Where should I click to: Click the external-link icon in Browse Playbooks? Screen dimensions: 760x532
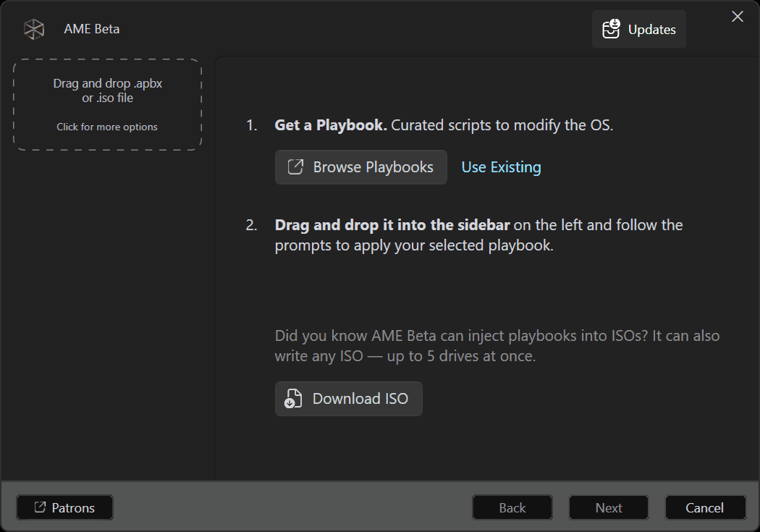[x=295, y=167]
